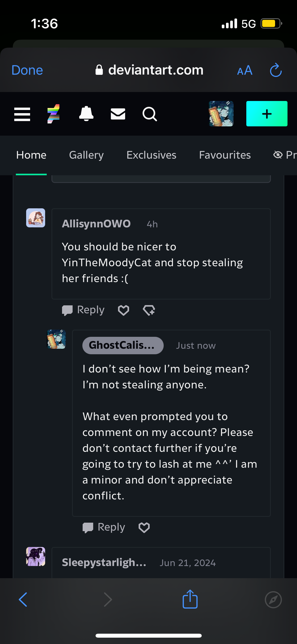
Task: Tap Done to close browser view
Action: pos(27,70)
